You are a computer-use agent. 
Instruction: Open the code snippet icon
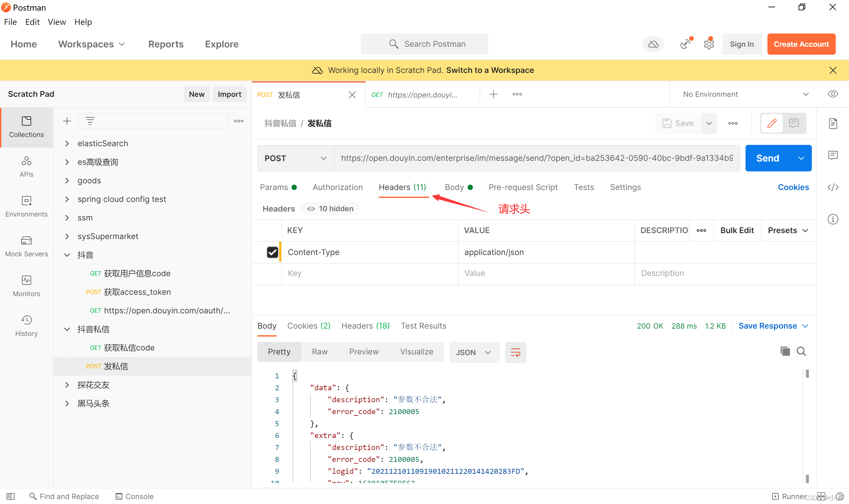(833, 187)
